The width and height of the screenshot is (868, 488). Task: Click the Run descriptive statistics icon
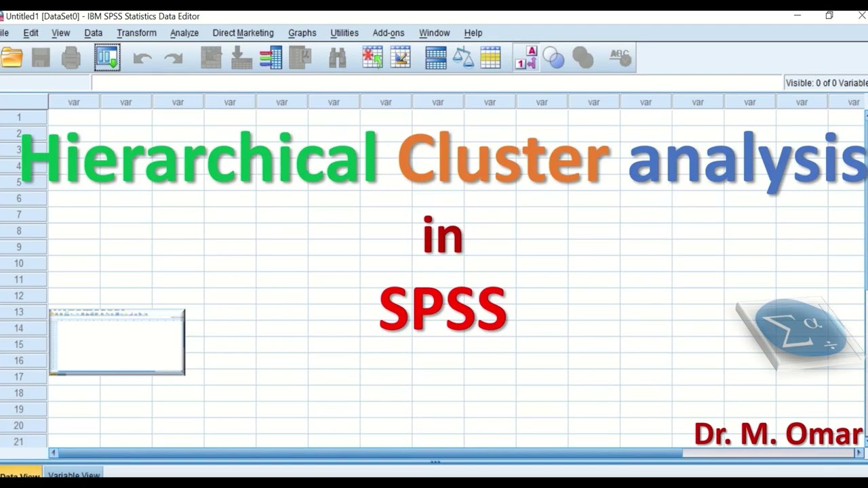tap(300, 58)
